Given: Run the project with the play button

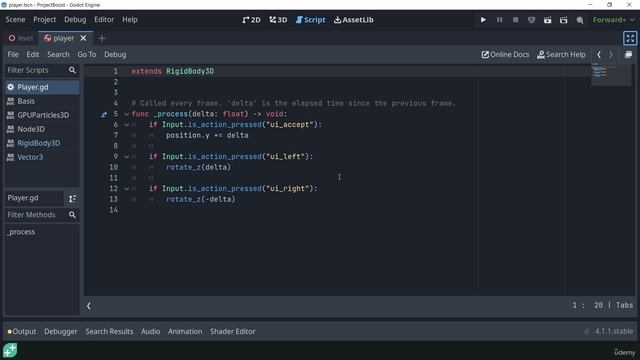Looking at the screenshot, I should [x=483, y=20].
